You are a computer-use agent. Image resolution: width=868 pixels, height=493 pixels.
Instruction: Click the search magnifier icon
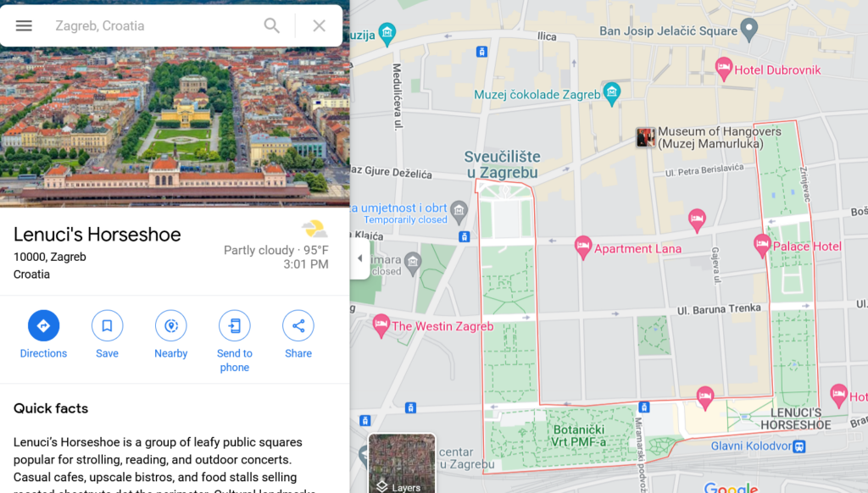[x=271, y=26]
